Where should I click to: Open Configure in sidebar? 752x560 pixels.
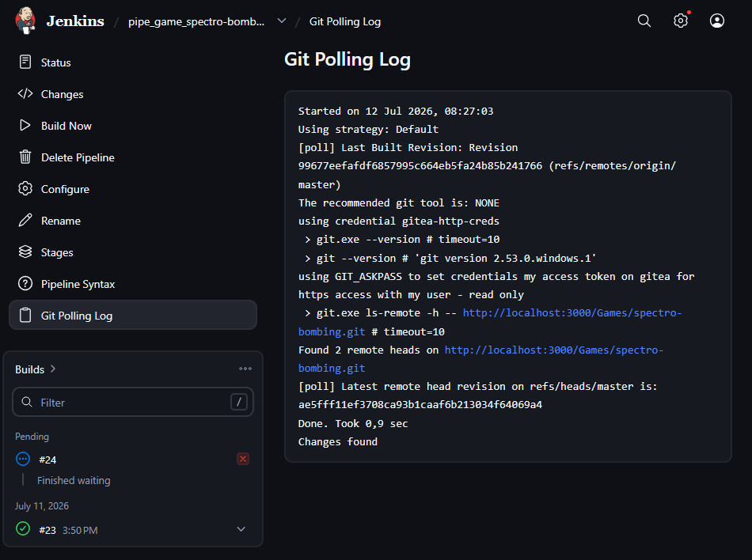click(133, 189)
